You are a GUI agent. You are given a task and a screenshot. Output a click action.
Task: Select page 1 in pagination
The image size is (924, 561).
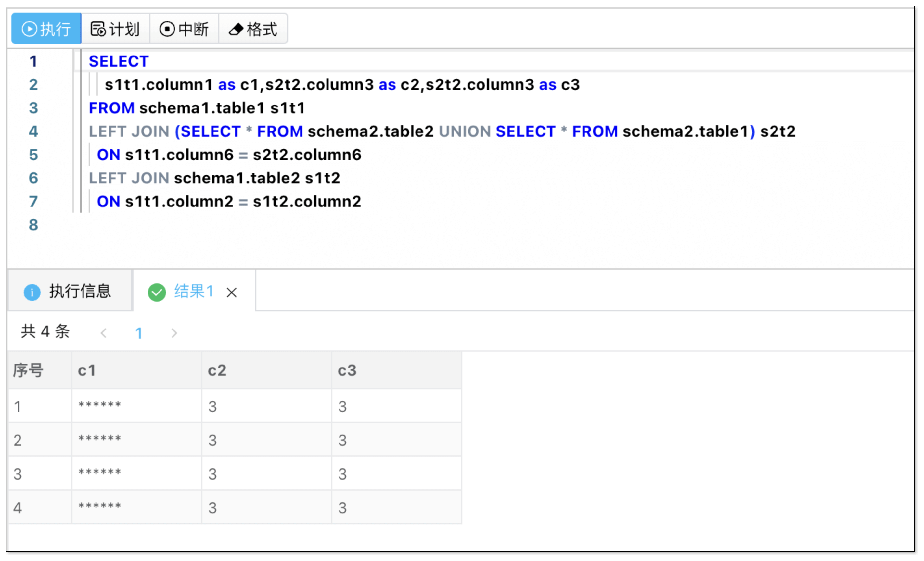click(x=139, y=333)
